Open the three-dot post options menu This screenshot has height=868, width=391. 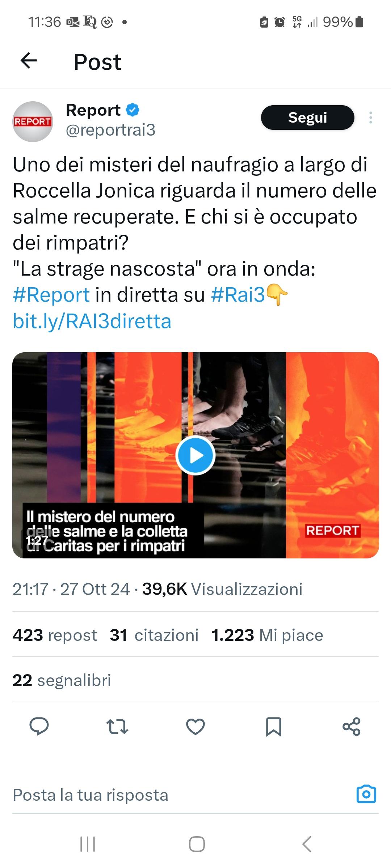click(370, 118)
